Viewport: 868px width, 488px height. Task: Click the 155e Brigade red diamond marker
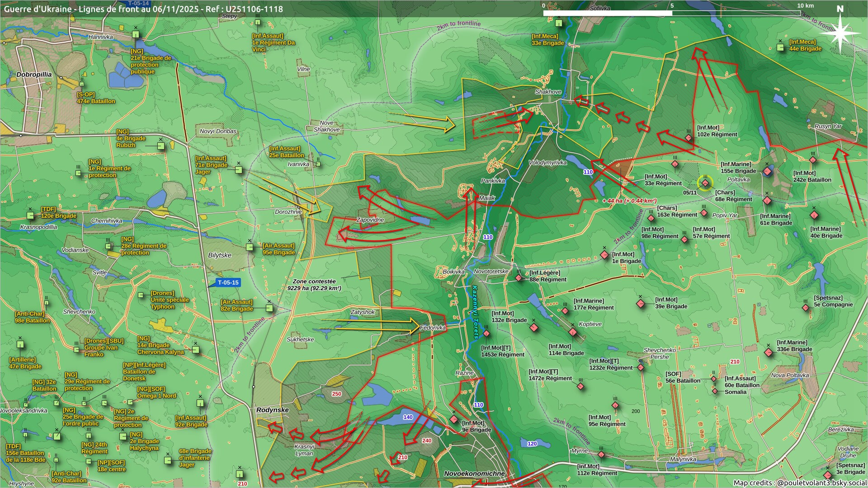click(x=767, y=171)
